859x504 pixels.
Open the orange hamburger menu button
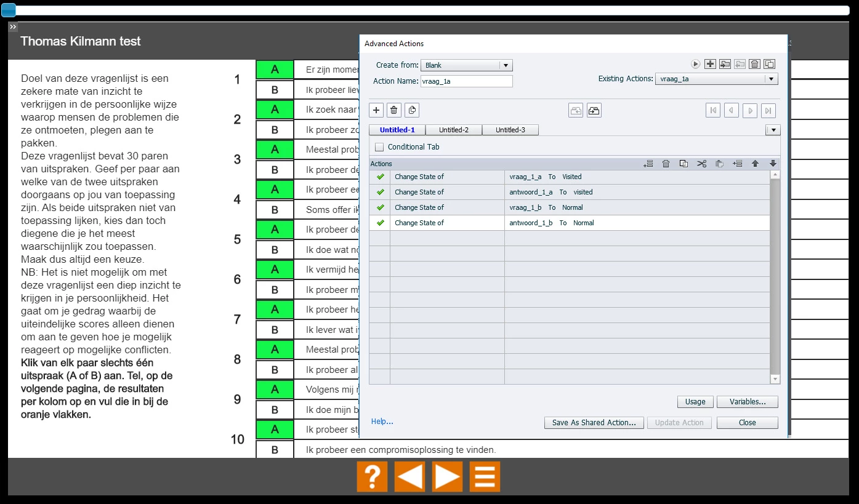(x=485, y=476)
